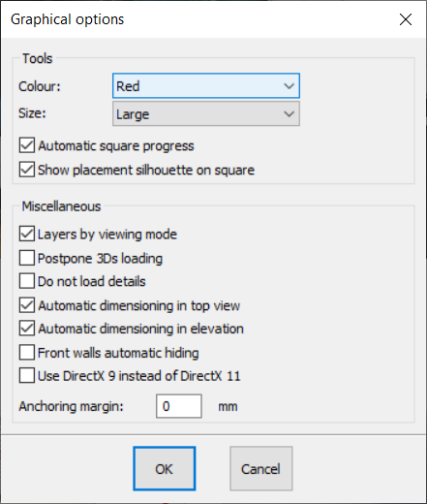Image resolution: width=427 pixels, height=504 pixels.
Task: Close the Graphical options dialog
Action: pyautogui.click(x=406, y=19)
